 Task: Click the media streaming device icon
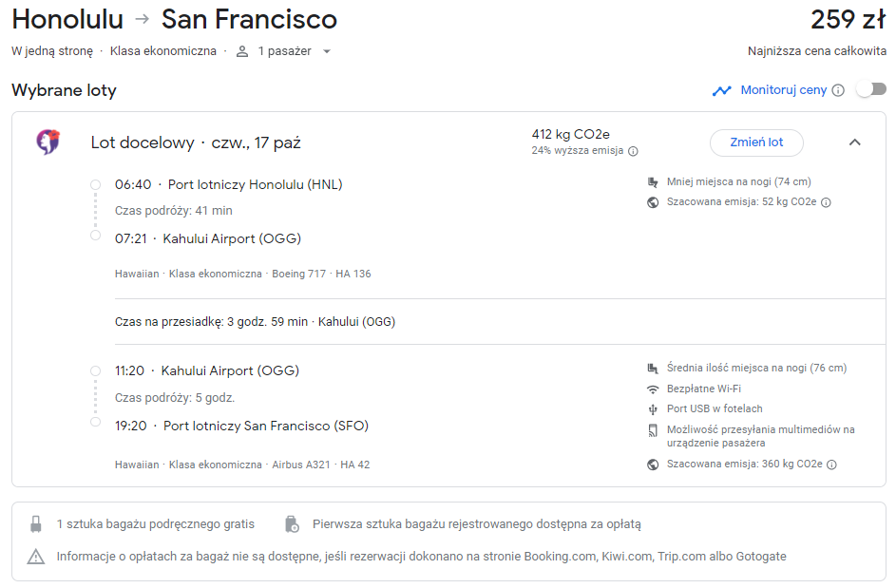tap(653, 430)
